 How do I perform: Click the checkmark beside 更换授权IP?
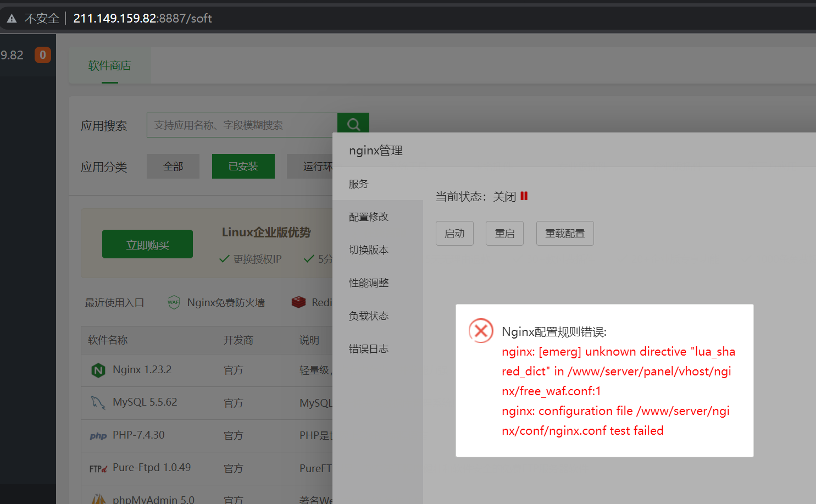click(x=224, y=259)
